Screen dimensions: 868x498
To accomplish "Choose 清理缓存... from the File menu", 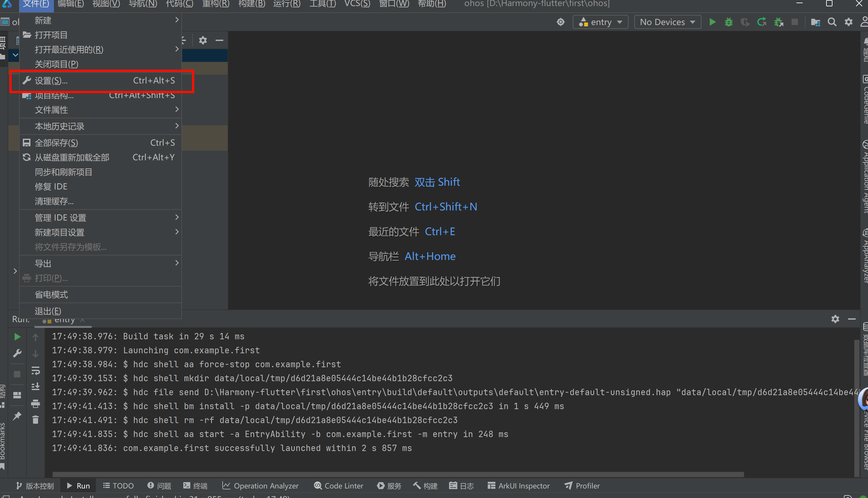I will pyautogui.click(x=54, y=201).
